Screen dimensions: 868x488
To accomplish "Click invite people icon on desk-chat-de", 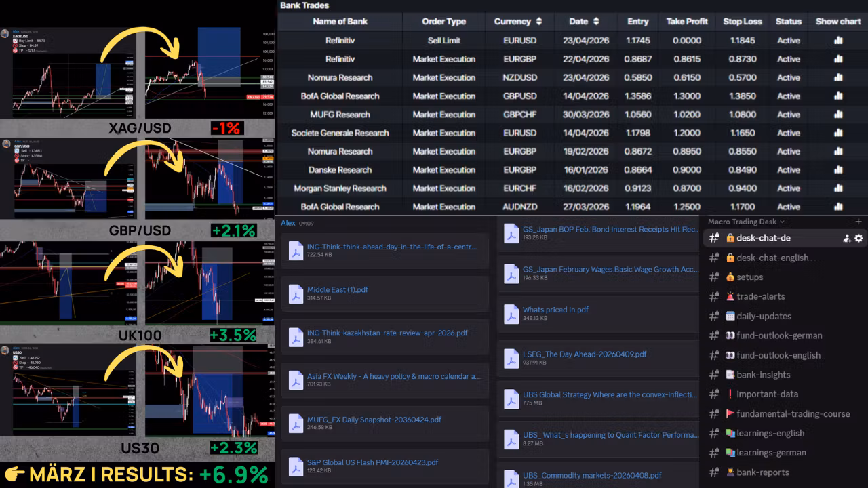I will point(847,238).
